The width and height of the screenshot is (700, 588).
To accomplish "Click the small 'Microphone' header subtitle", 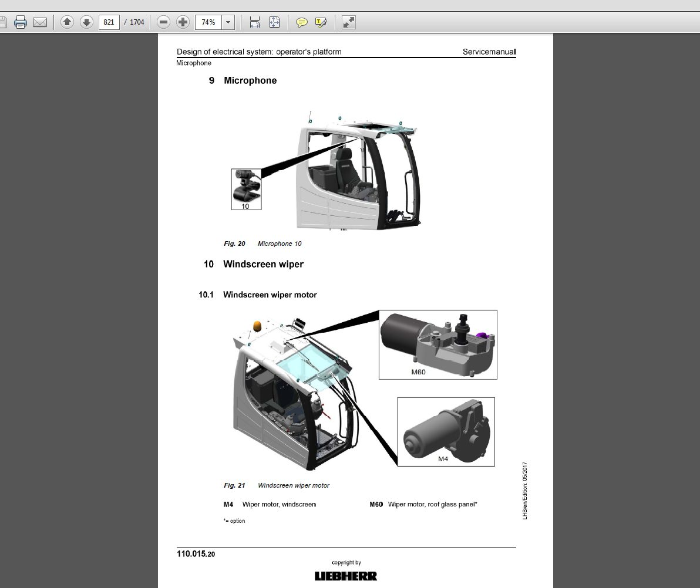I will tap(194, 63).
